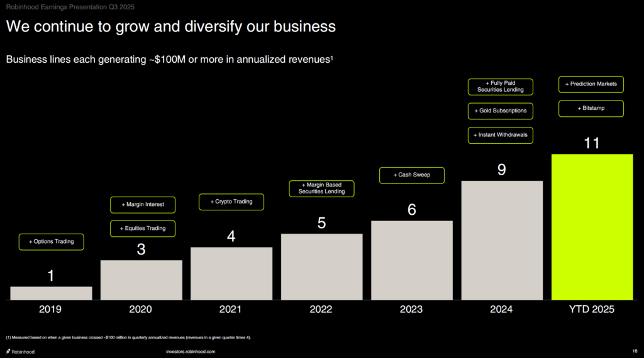The image size is (644, 358).
Task: Select the '+ Instant Withdrawals' label box
Action: click(x=501, y=135)
